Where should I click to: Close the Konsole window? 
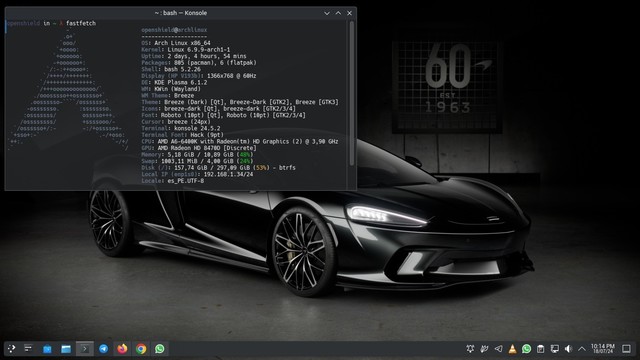tap(349, 13)
